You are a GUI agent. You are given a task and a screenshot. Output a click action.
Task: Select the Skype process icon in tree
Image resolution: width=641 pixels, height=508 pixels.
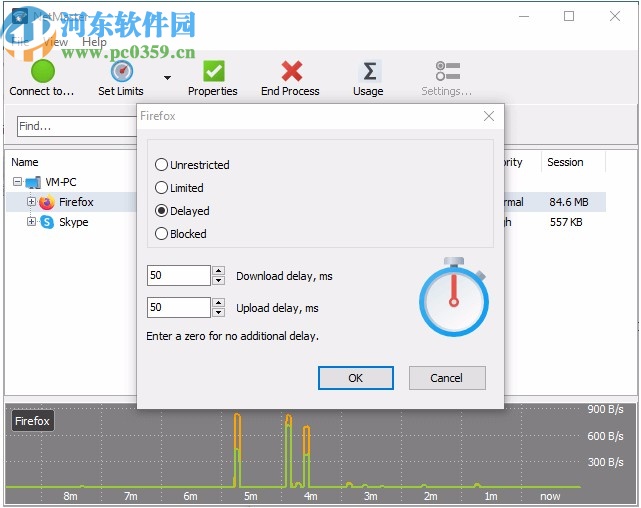tap(47, 222)
